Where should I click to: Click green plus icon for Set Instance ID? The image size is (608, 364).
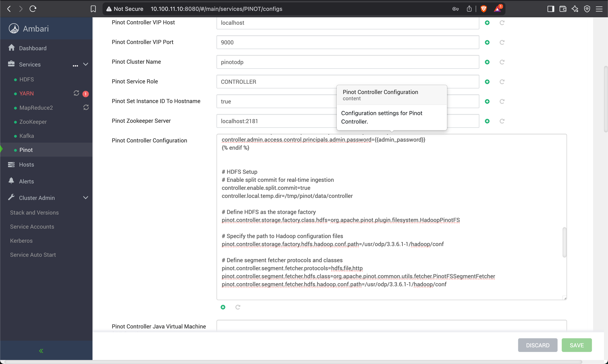tap(487, 101)
